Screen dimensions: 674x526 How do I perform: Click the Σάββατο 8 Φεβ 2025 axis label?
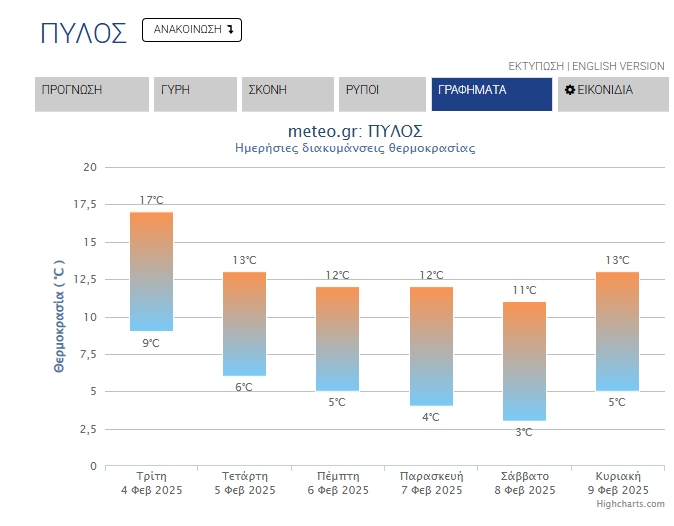[x=525, y=483]
